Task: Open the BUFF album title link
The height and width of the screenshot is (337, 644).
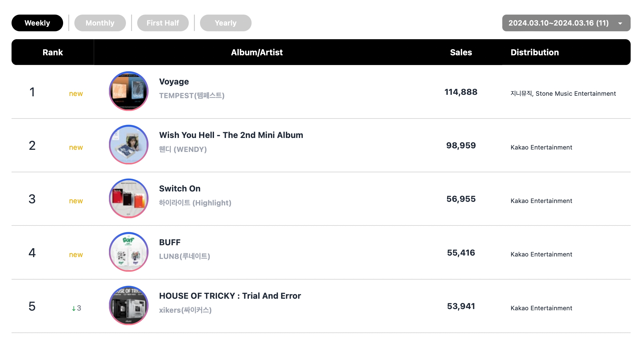Action: (x=170, y=242)
